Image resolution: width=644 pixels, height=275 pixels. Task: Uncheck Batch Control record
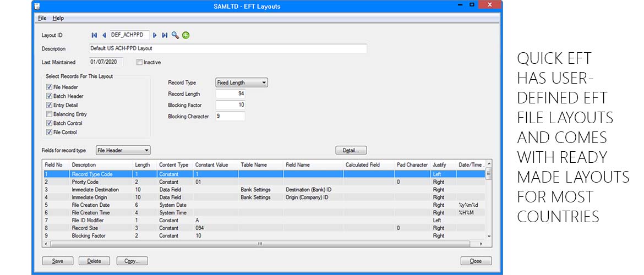pos(50,123)
